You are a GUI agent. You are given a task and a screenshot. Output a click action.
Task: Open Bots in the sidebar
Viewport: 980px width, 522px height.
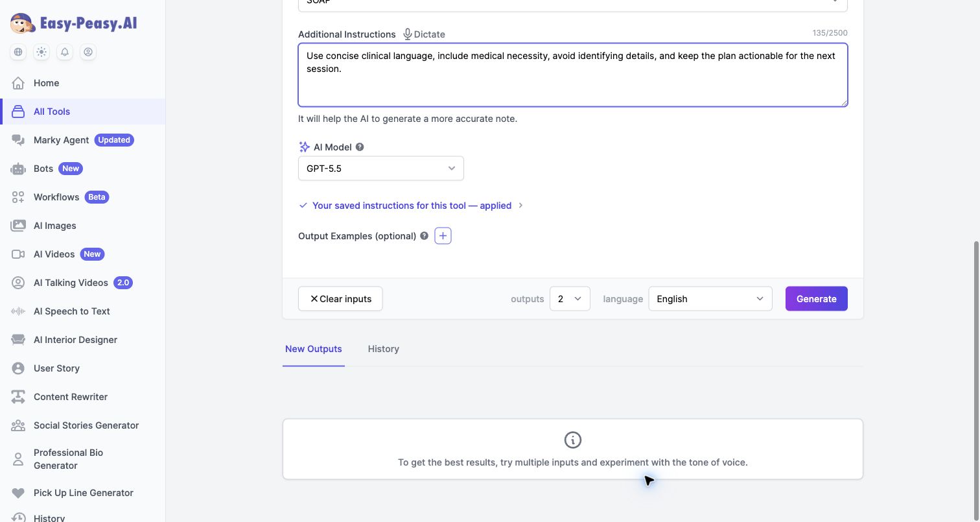83,169
